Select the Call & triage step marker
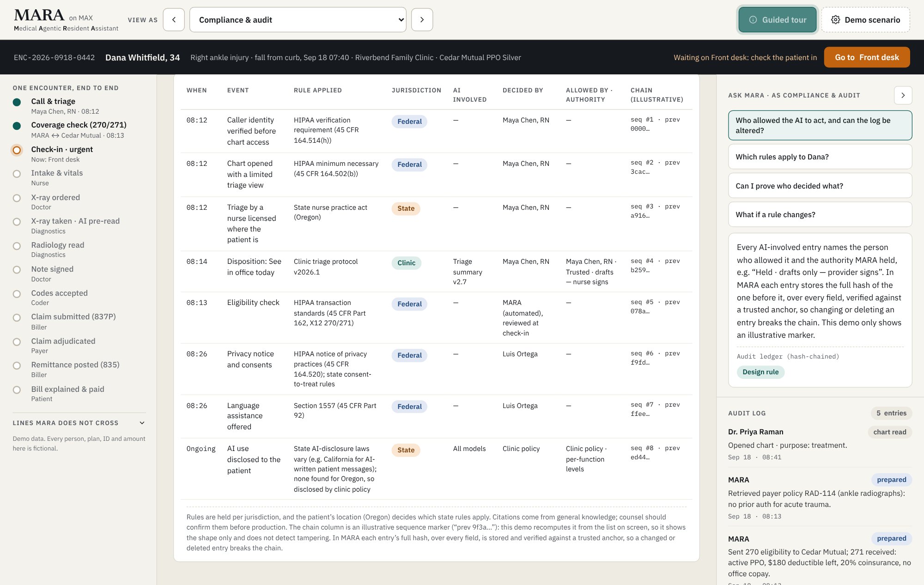 pyautogui.click(x=17, y=102)
